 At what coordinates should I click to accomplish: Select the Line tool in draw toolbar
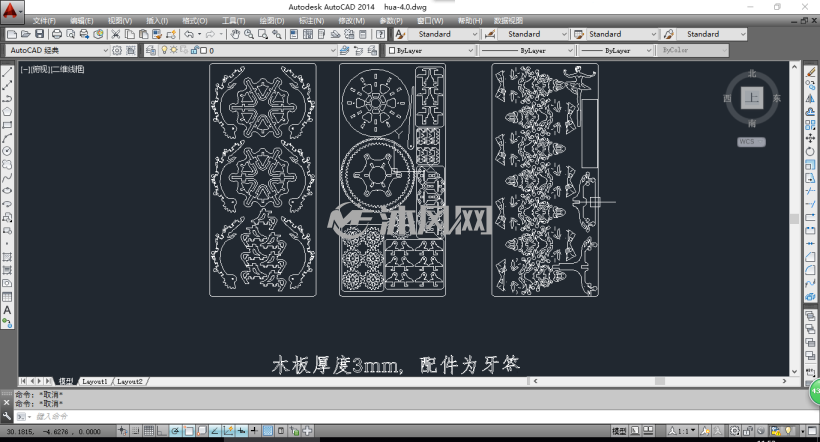(x=7, y=72)
